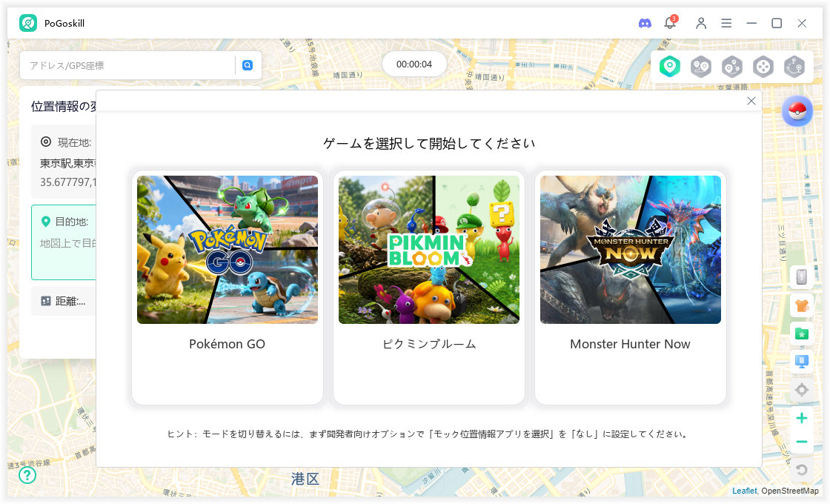Zoom in the map
The image size is (830, 504).
coord(802,418)
